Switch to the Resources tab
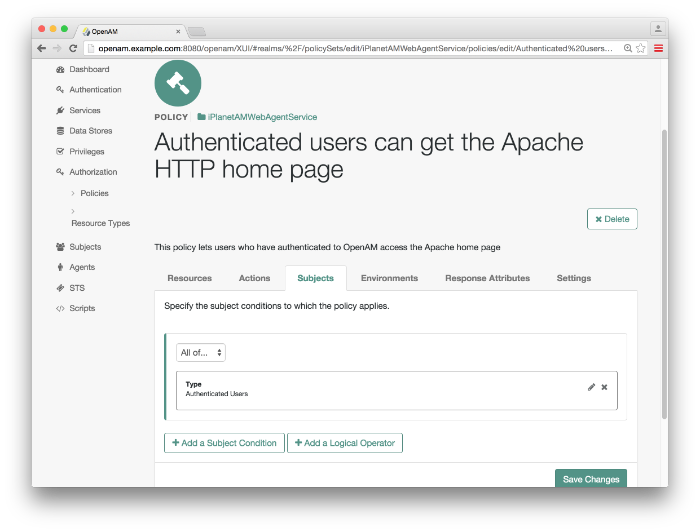This screenshot has width=700, height=532. pos(190,278)
